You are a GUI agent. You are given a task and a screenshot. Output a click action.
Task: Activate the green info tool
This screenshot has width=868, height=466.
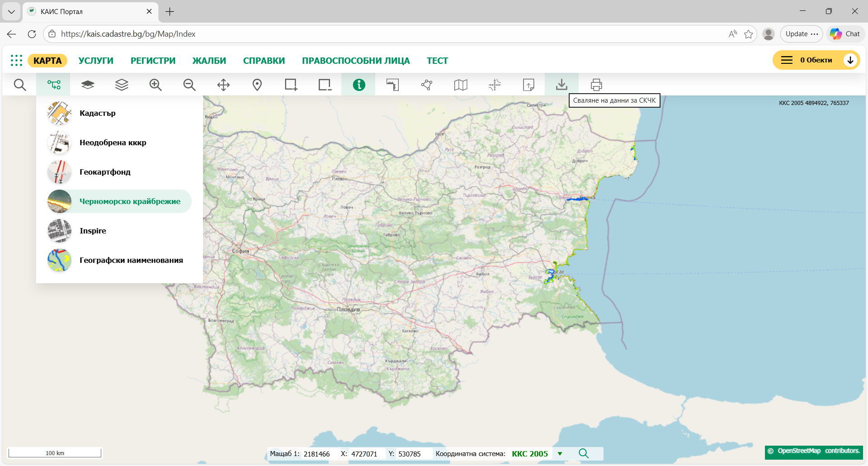[x=359, y=85]
